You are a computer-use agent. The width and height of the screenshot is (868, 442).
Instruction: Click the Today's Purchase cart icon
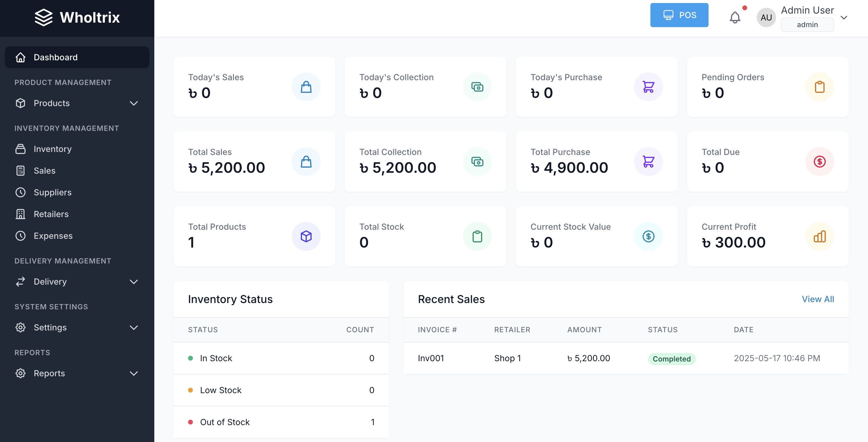pyautogui.click(x=648, y=87)
